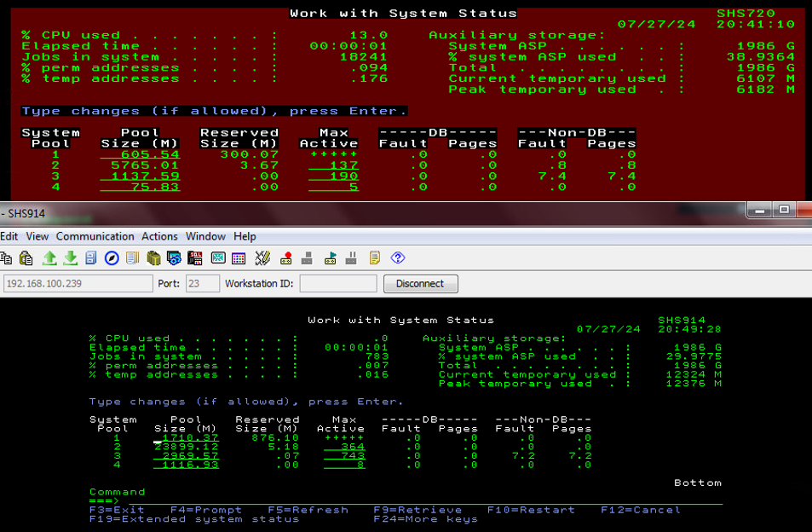Screen dimensions: 812x532
Task: Click the stop macro recording icon
Action: pyautogui.click(x=307, y=257)
